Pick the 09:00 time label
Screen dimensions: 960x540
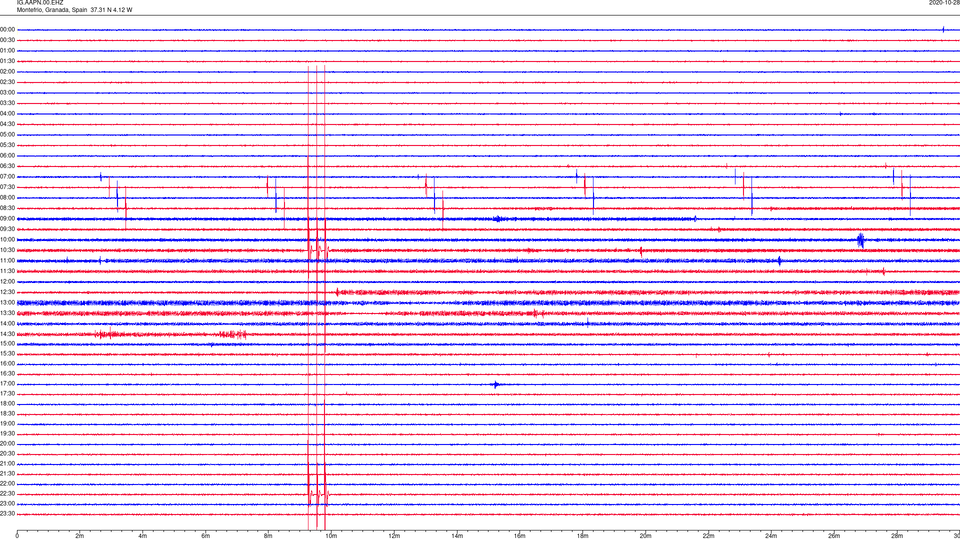click(x=7, y=219)
